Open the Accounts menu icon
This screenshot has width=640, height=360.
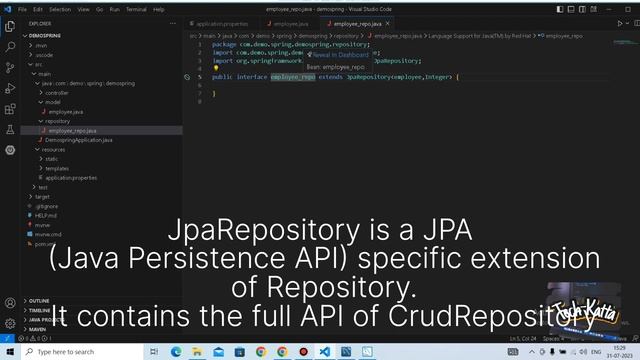[x=10, y=303]
